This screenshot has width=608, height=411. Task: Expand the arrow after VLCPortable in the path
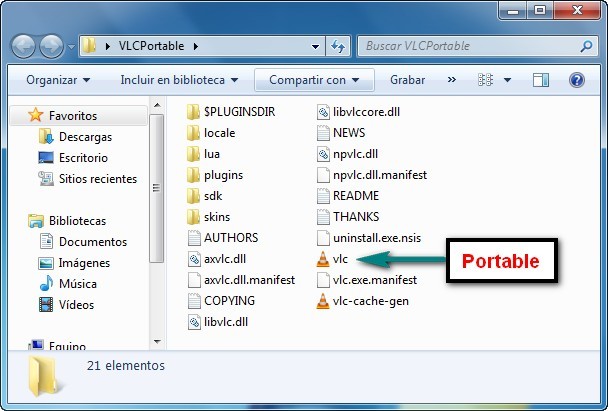tap(196, 47)
